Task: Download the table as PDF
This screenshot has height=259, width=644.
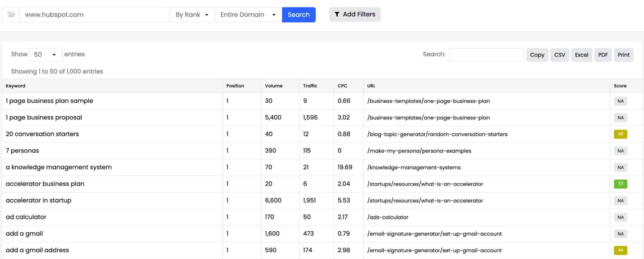Action: (602, 55)
